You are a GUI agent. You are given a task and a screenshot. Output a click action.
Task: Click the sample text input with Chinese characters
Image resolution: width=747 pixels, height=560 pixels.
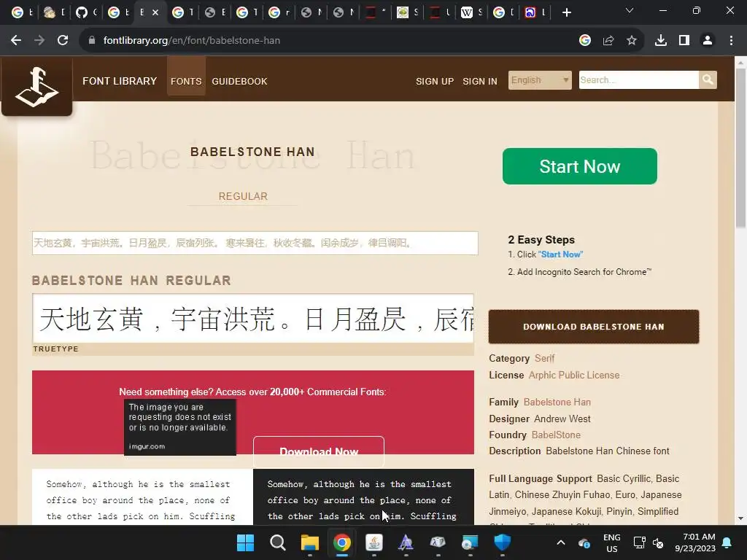click(255, 243)
